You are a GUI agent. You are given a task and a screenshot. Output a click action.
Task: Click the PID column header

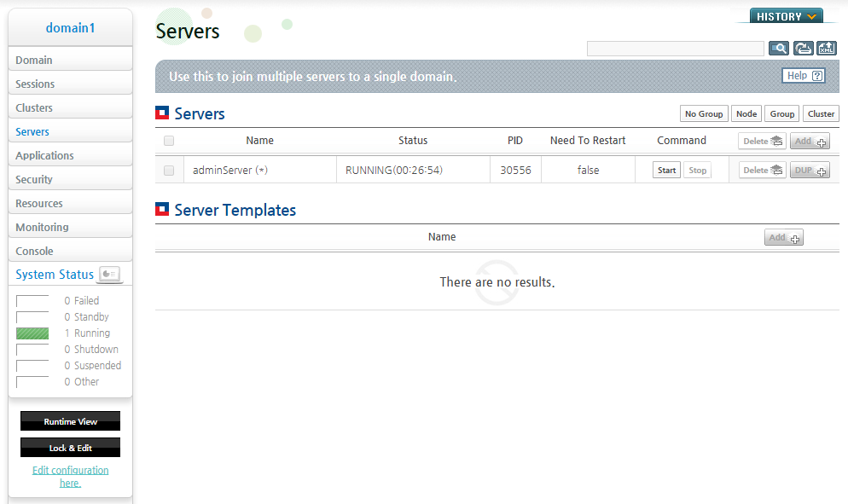[515, 141]
